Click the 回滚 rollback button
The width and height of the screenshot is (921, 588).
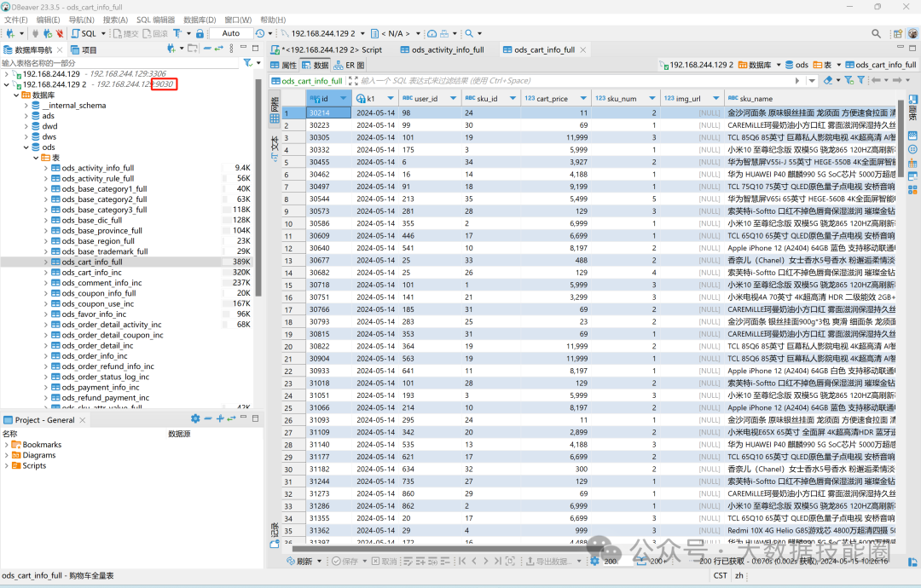click(x=156, y=33)
